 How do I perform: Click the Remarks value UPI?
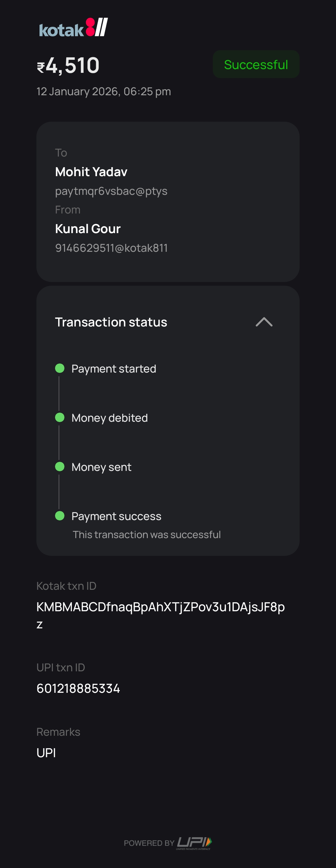coord(46,753)
